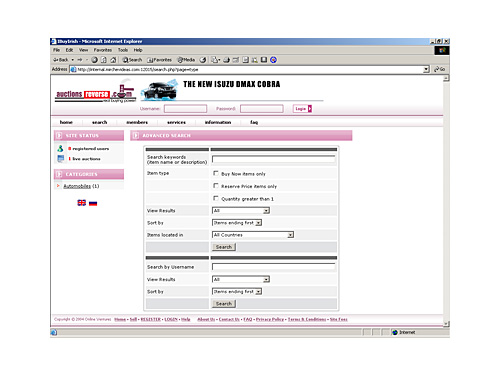Focus the Search by Username field
The width and height of the screenshot is (500, 375).
pyautogui.click(x=273, y=267)
